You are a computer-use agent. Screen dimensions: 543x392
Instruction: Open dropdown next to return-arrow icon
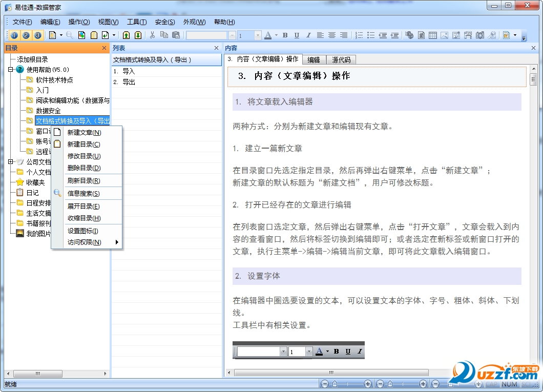(x=114, y=35)
